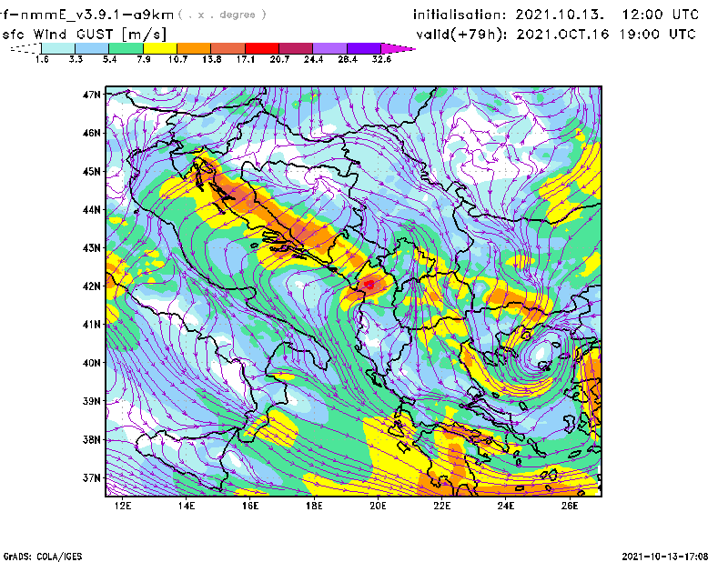Click the orange 10.7–13.8 legend swatch

[194, 48]
